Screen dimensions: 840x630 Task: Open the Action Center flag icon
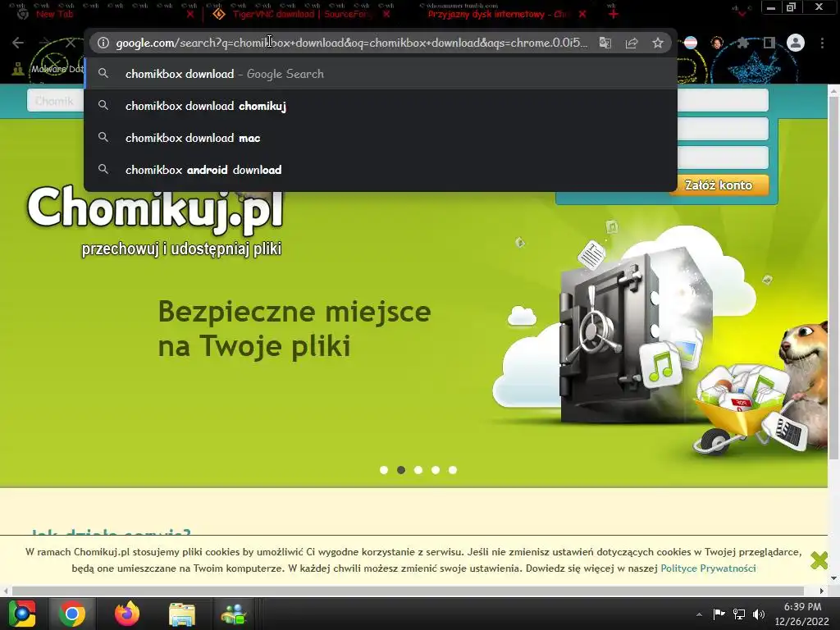pos(719,614)
